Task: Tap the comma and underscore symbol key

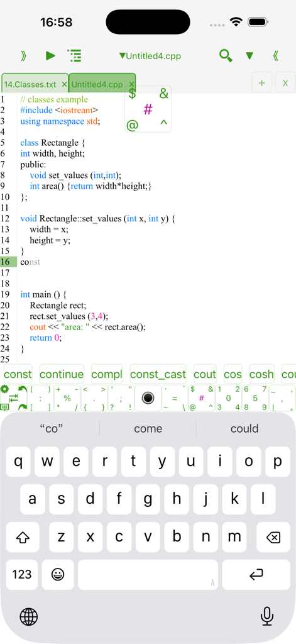Action: (x=282, y=398)
